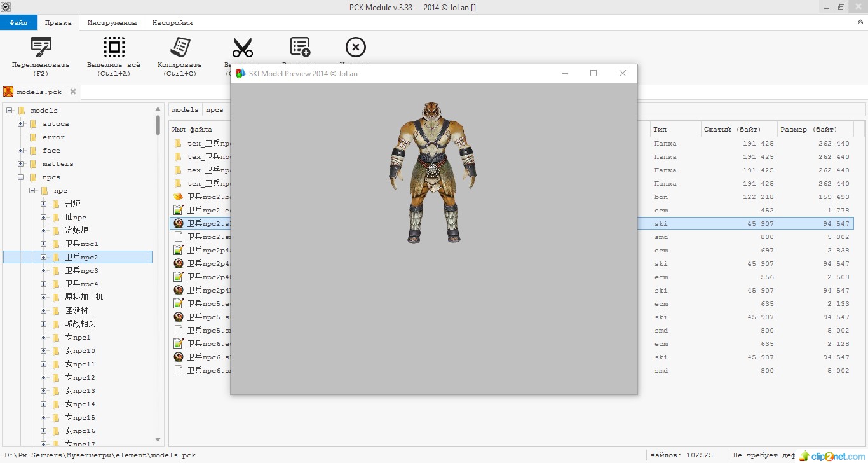The width and height of the screenshot is (868, 463).
Task: Click the icon of the 卫兵npc2 bon file
Action: tap(179, 197)
